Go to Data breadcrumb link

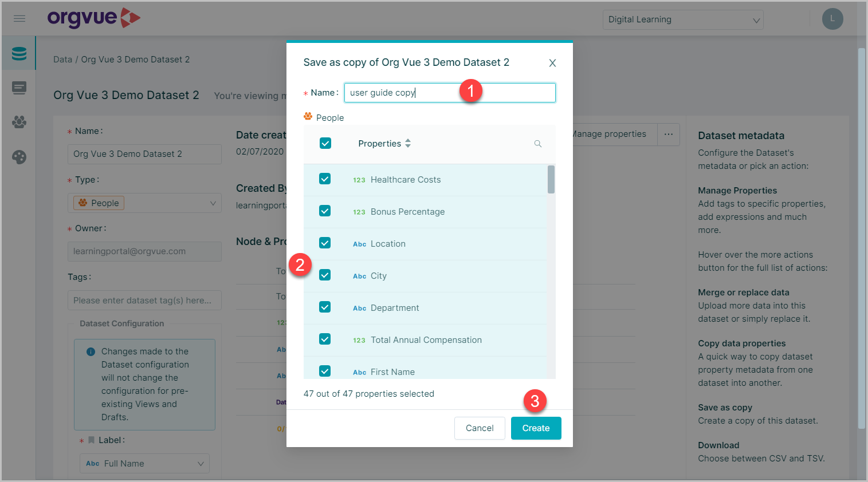62,60
